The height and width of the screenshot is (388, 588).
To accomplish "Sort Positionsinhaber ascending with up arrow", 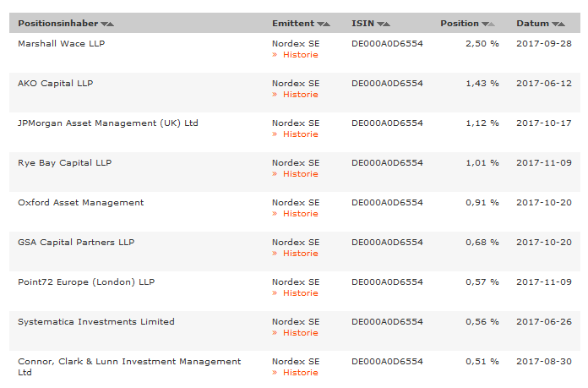I will tap(112, 24).
